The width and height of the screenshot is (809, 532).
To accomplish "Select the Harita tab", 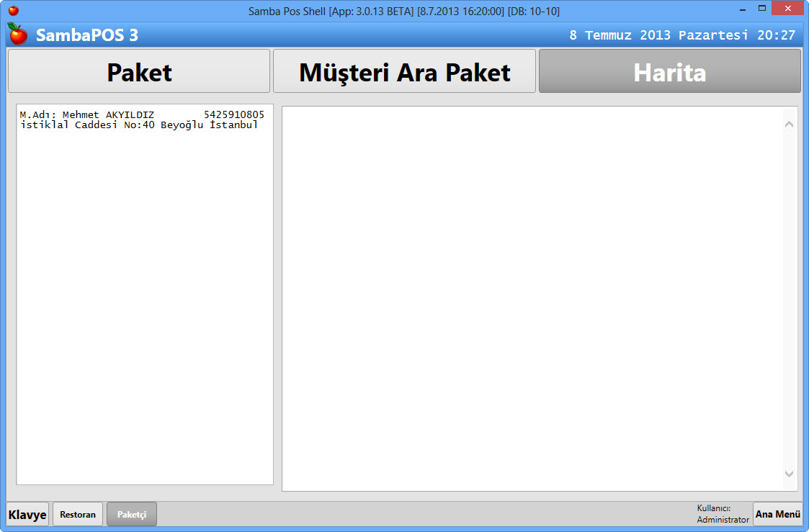I will click(x=669, y=72).
